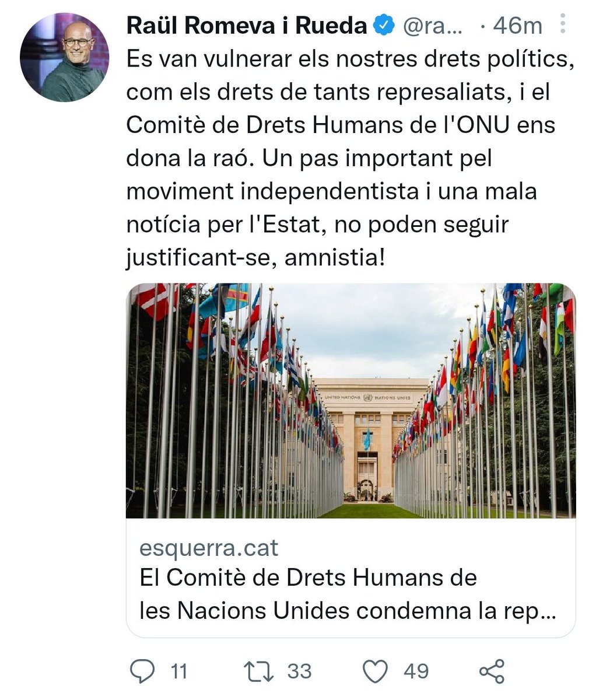
Task: Open Raül Romeva's profile picture
Action: tap(64, 58)
